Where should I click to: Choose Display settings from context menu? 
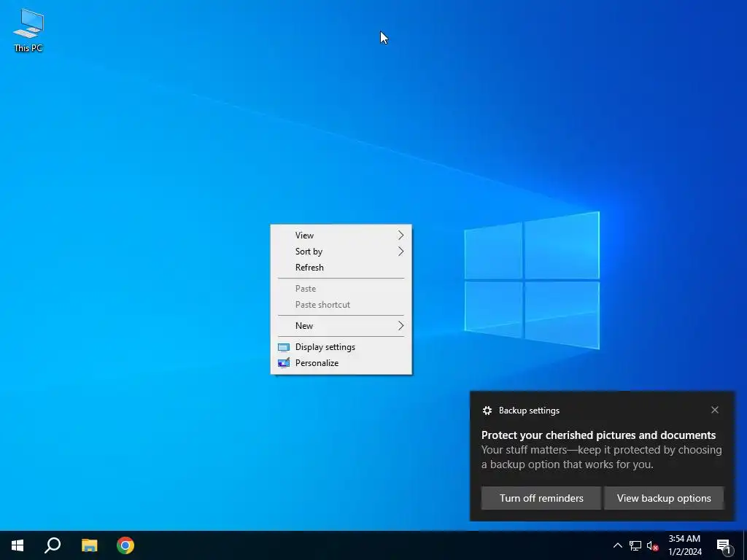(341, 347)
